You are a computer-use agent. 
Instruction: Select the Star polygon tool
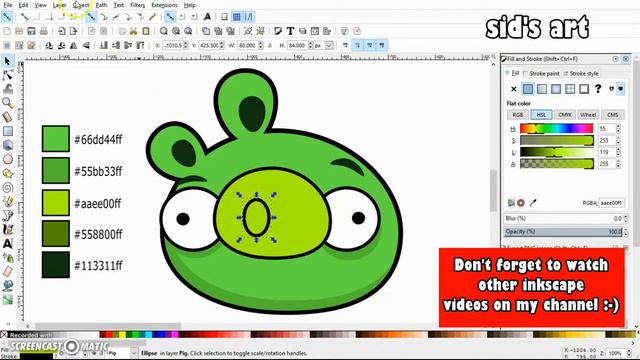pyautogui.click(x=7, y=173)
